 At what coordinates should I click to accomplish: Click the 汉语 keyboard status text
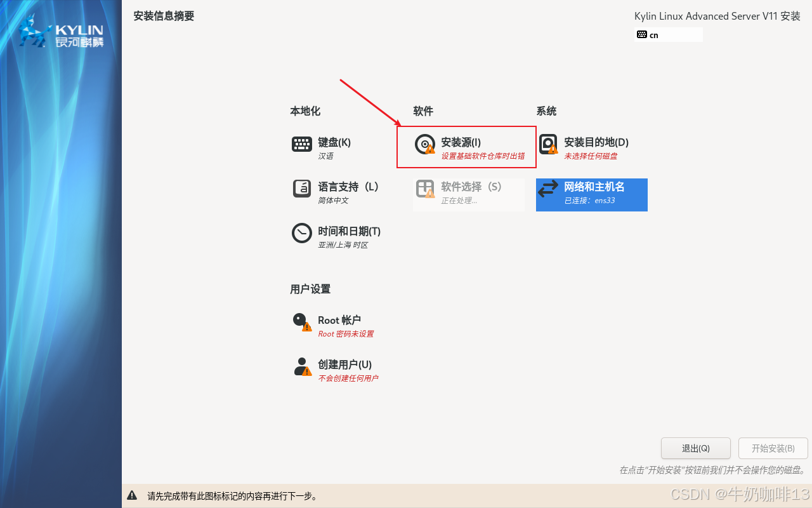coord(325,156)
